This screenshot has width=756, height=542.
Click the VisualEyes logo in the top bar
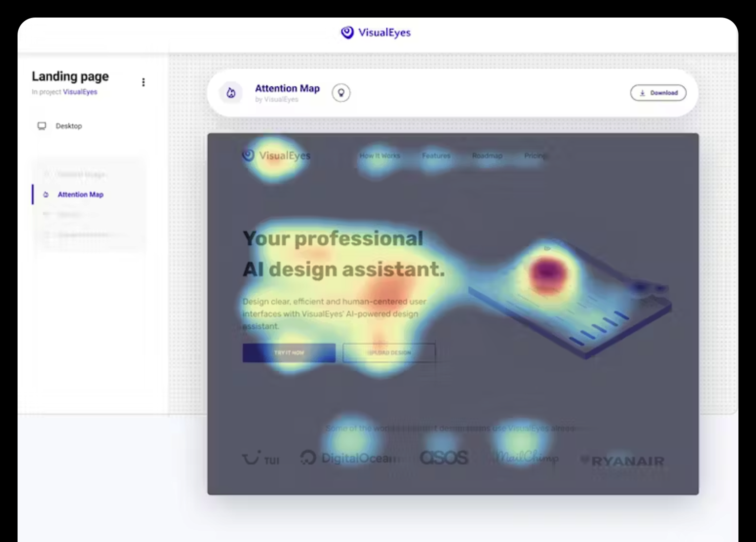(376, 33)
